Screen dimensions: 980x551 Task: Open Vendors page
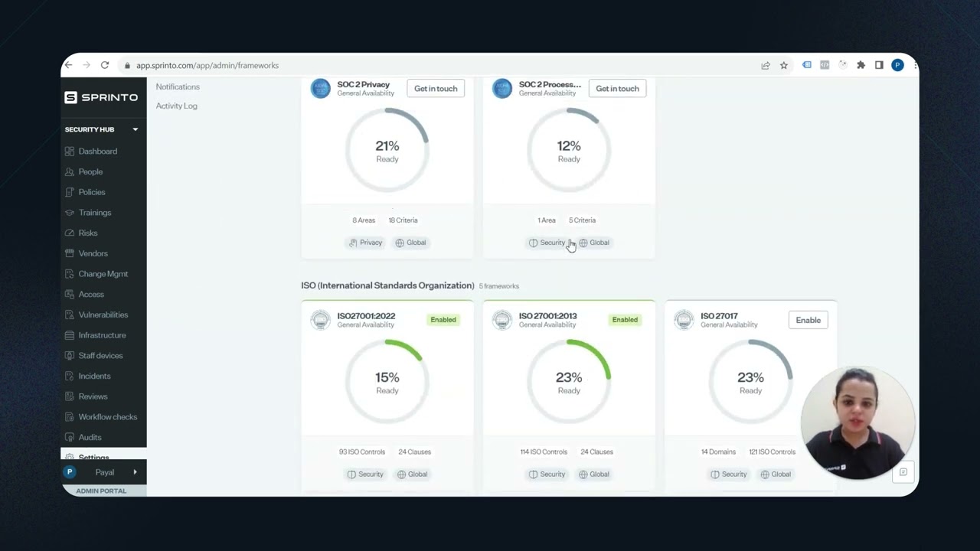(93, 253)
